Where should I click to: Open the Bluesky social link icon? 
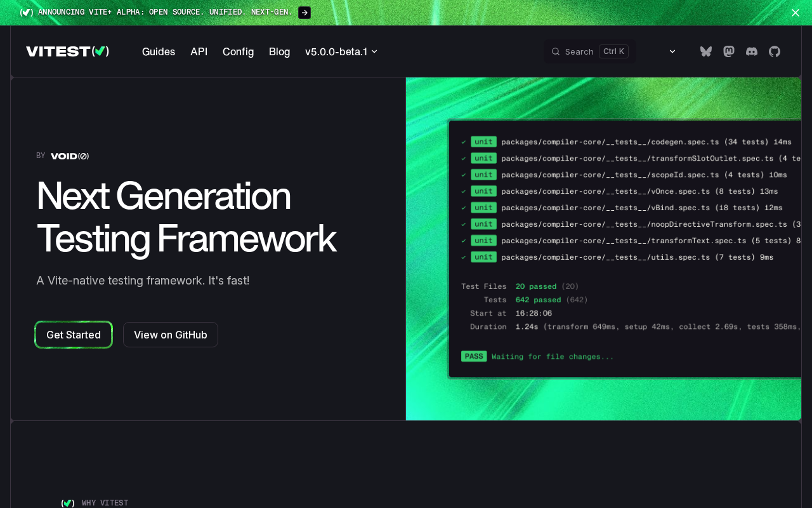pos(706,51)
